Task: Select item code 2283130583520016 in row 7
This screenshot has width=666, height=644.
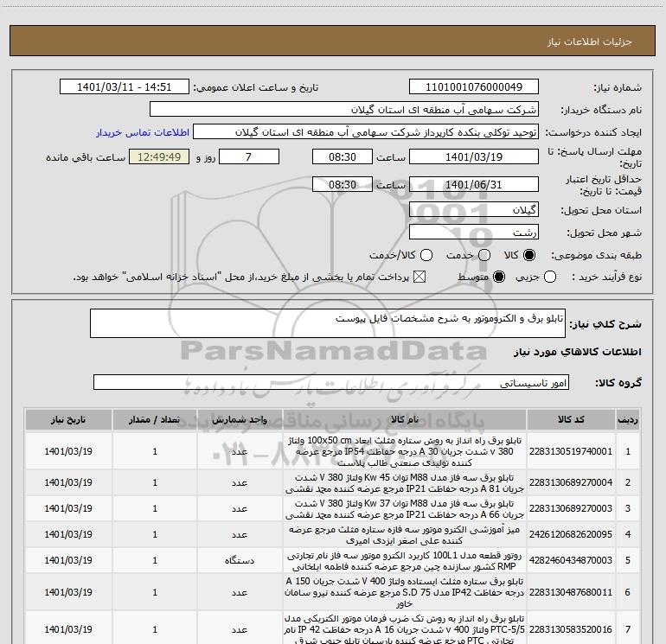Action: pos(571,629)
